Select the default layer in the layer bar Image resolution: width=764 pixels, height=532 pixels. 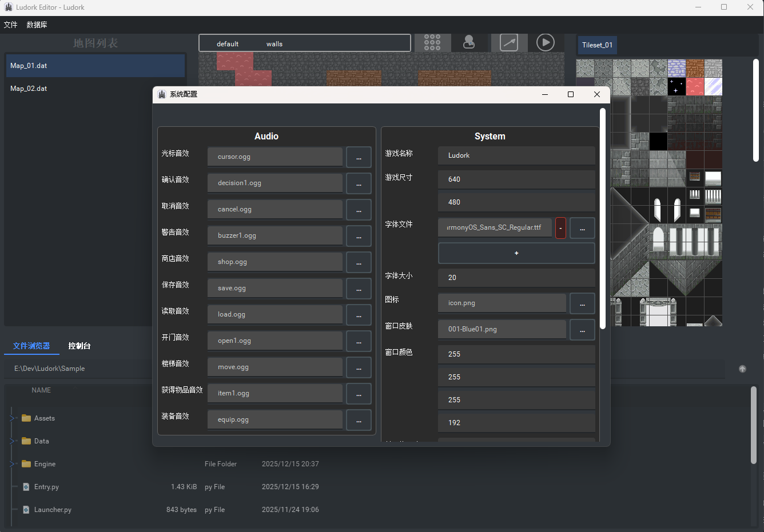[228, 44]
